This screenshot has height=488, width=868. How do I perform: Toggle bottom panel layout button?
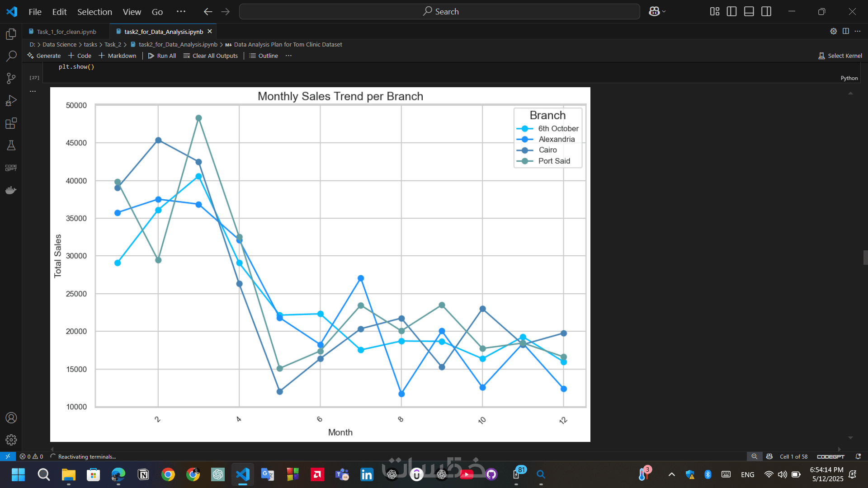749,12
